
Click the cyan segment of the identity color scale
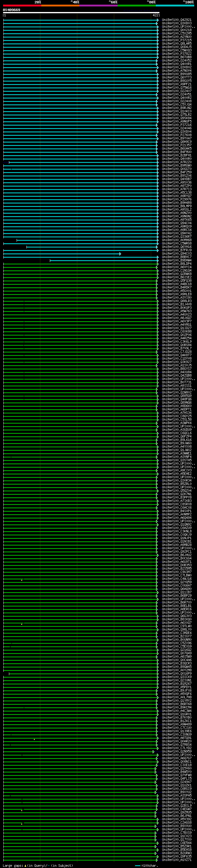[x=175, y=6]
